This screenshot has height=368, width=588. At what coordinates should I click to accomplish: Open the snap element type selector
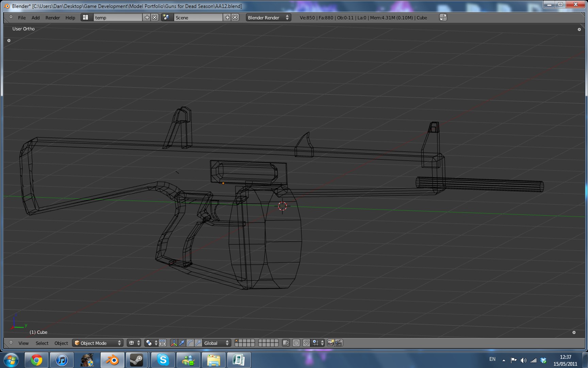pos(318,343)
